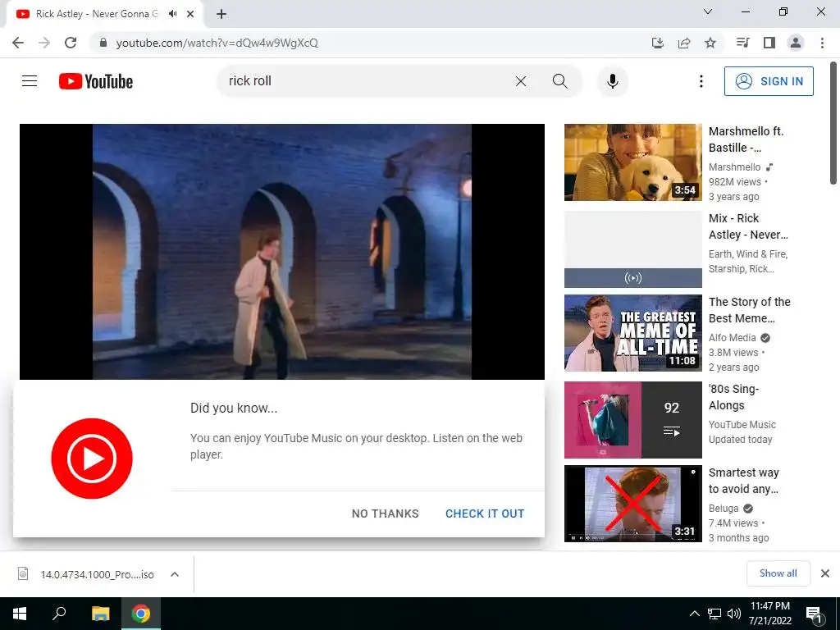Reload the page
Viewport: 840px width, 630px height.
71,43
